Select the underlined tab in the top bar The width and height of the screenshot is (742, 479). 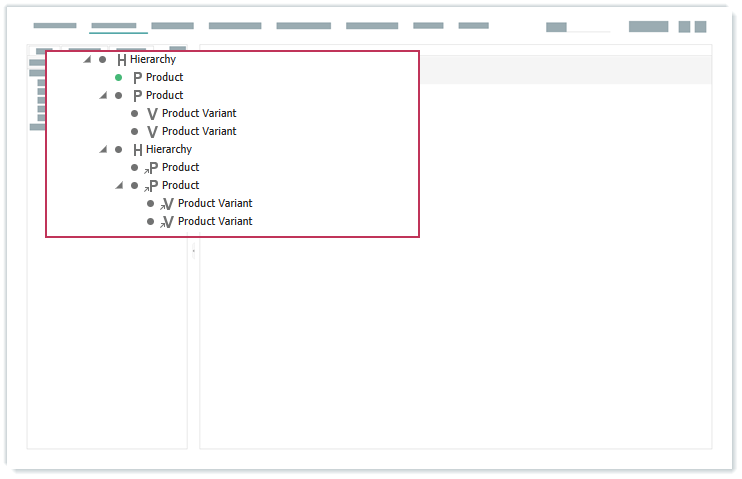(113, 26)
